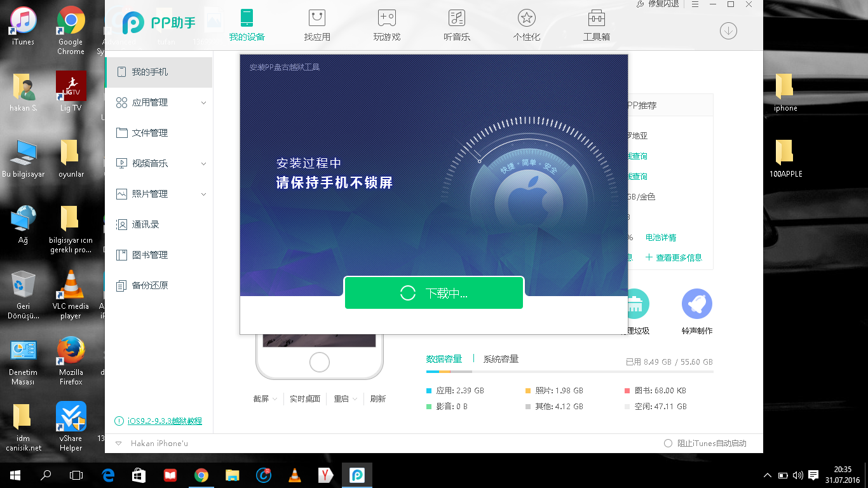The width and height of the screenshot is (868, 488).
Task: Click the green 下载中 download button
Action: tap(434, 293)
